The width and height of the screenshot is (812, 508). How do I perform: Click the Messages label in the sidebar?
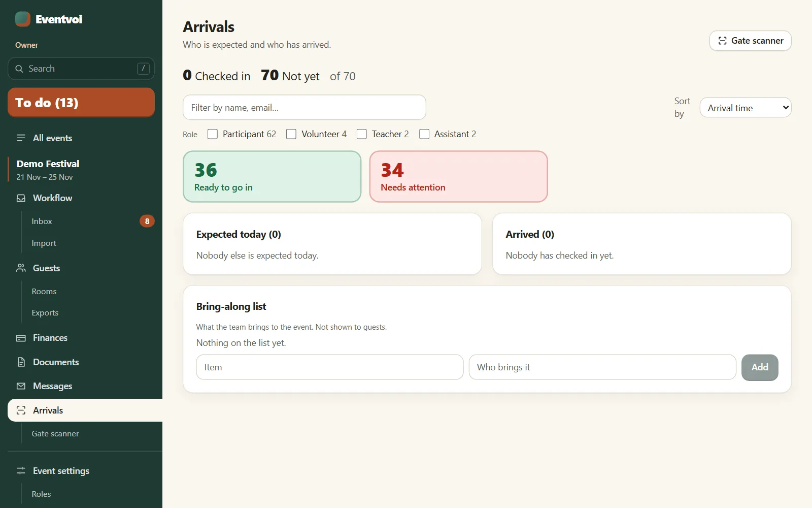click(x=53, y=386)
